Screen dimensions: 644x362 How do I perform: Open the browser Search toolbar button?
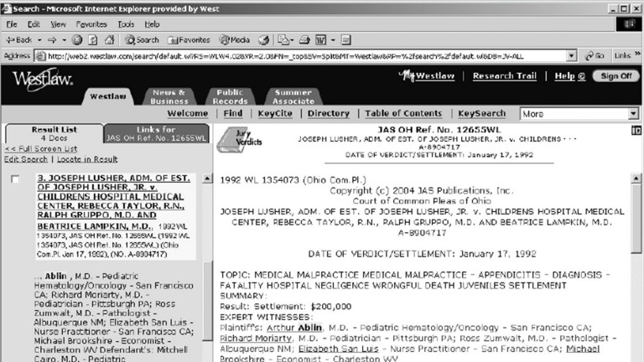click(141, 39)
